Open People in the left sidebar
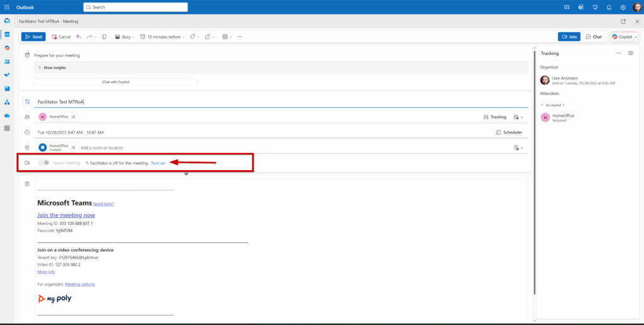The width and height of the screenshot is (644, 325). tap(7, 61)
